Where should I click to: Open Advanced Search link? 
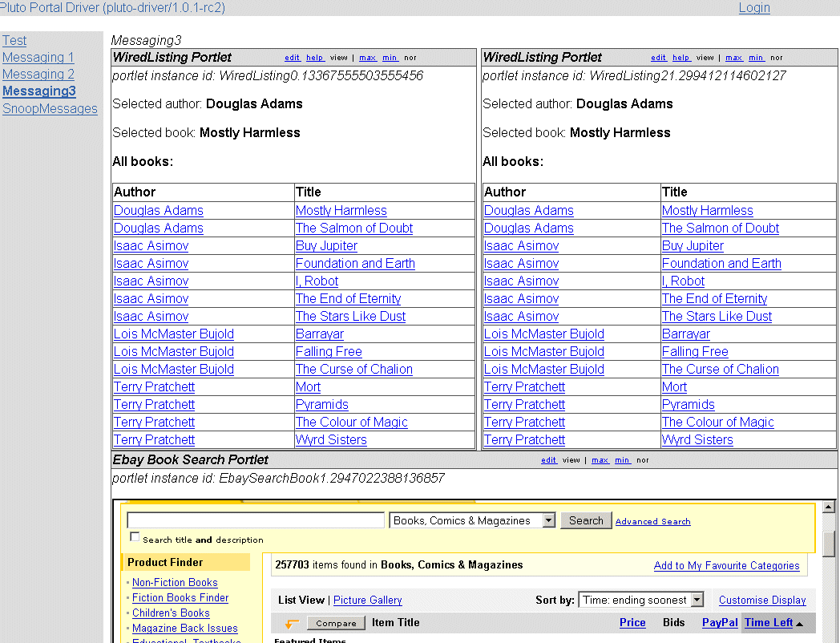click(x=652, y=521)
